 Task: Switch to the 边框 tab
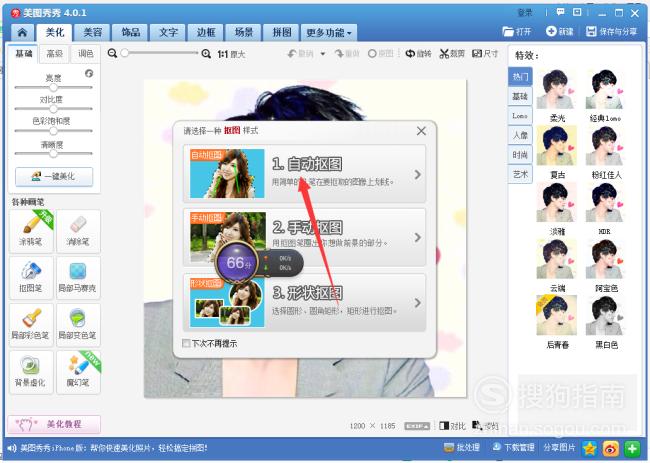pos(206,32)
